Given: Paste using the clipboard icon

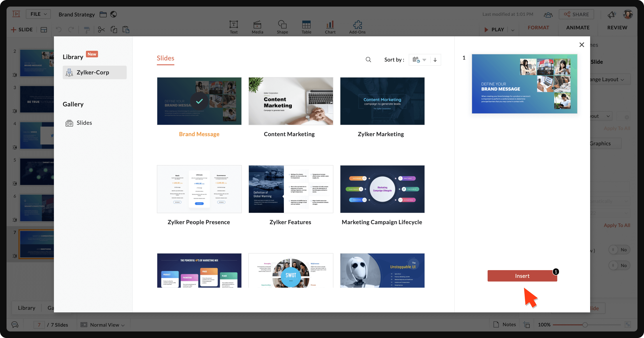Looking at the screenshot, I should pos(126,30).
